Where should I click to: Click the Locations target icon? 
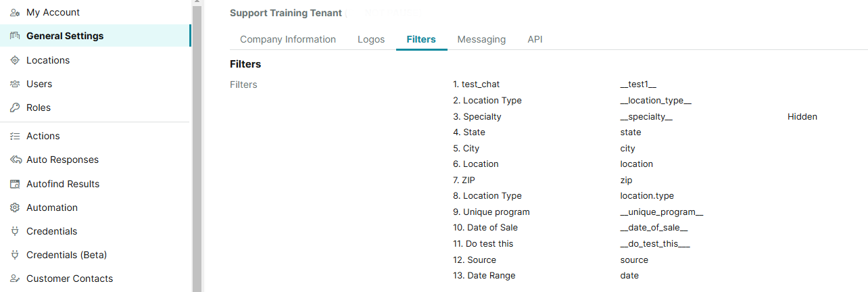15,60
